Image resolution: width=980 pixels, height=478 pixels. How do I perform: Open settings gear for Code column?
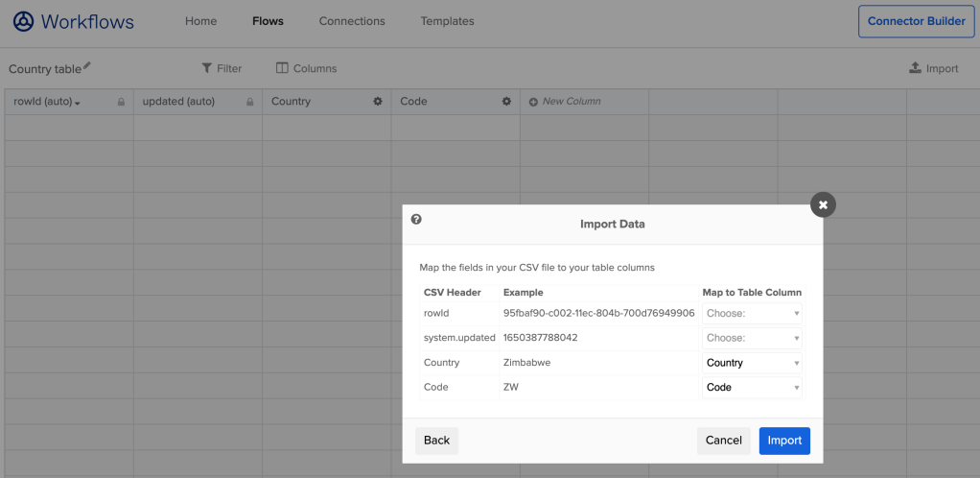506,102
